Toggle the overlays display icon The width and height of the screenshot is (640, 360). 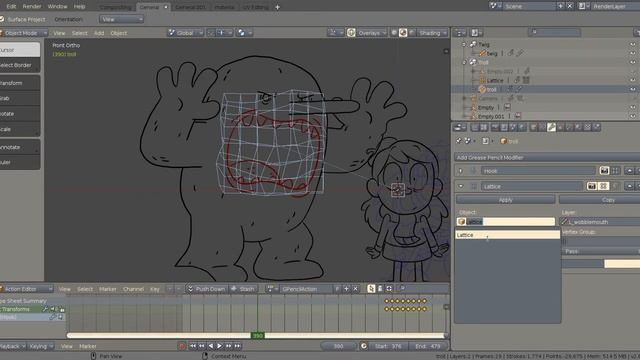[351, 33]
